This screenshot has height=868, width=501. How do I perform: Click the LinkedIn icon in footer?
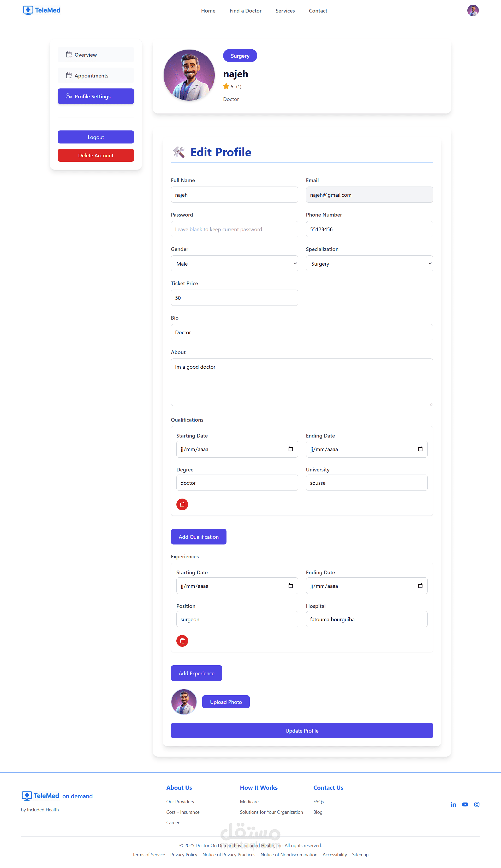click(453, 804)
